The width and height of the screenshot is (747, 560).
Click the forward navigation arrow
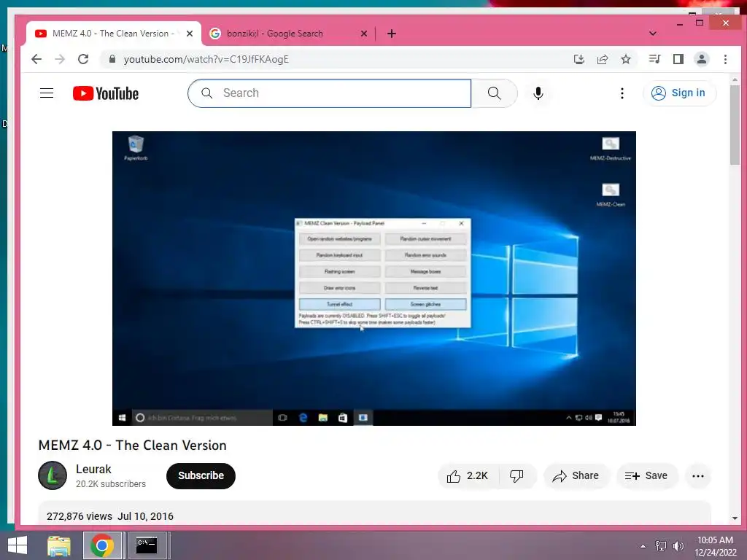[x=60, y=59]
